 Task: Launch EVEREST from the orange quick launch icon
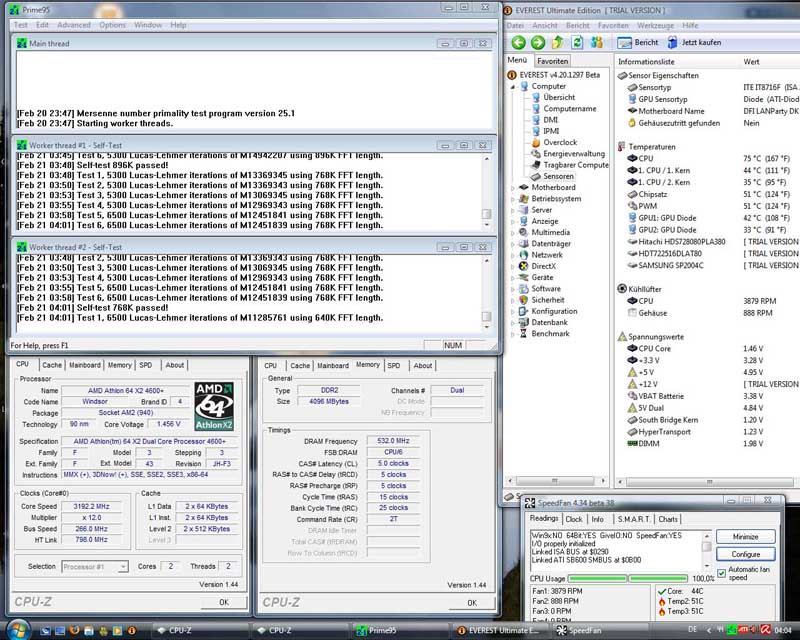(132, 631)
